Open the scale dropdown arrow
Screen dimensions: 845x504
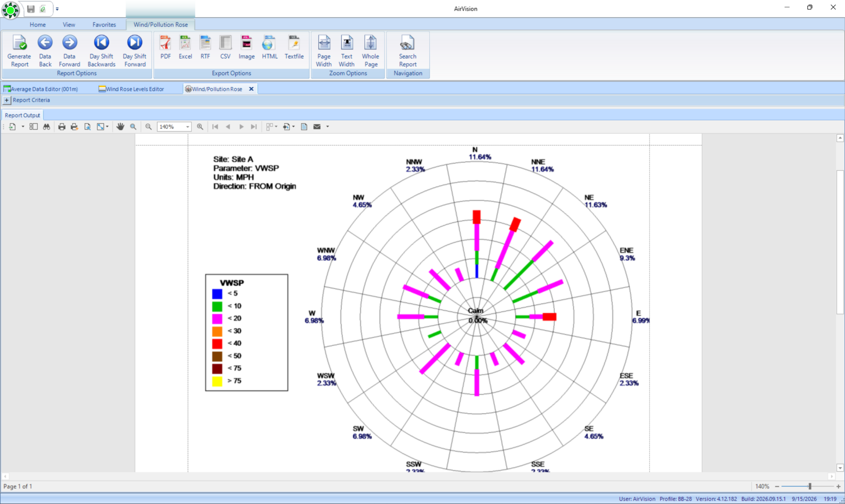(107, 127)
